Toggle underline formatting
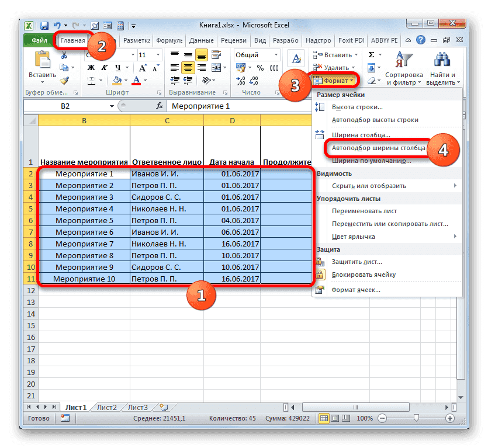This screenshot has width=488, height=448. 117,67
